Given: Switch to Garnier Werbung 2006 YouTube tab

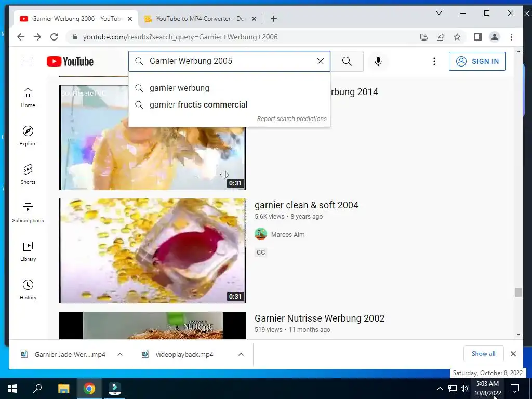Looking at the screenshot, I should tap(76, 19).
